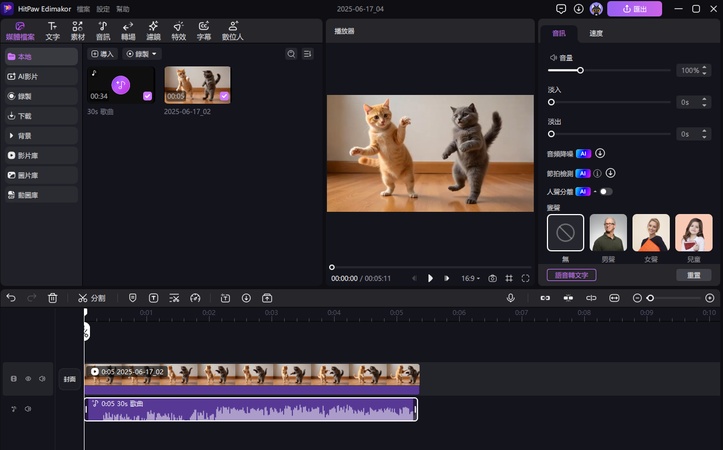Screen dimensions: 723x450
Task: Open the 素材 elements panel
Action: pos(77,31)
